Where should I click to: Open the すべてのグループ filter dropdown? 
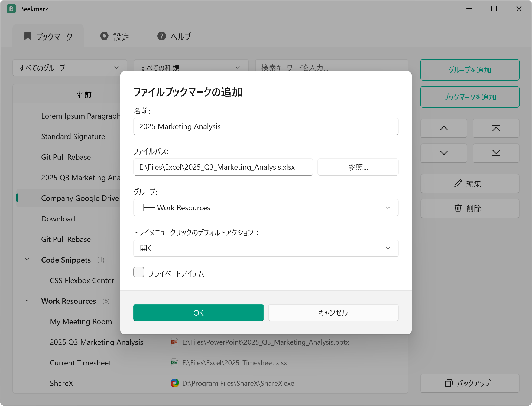70,68
